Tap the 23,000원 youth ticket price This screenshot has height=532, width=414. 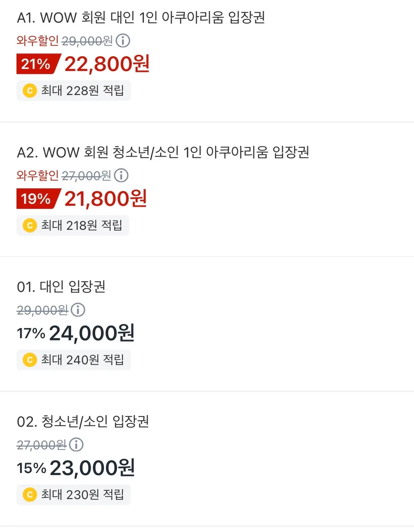tap(92, 468)
